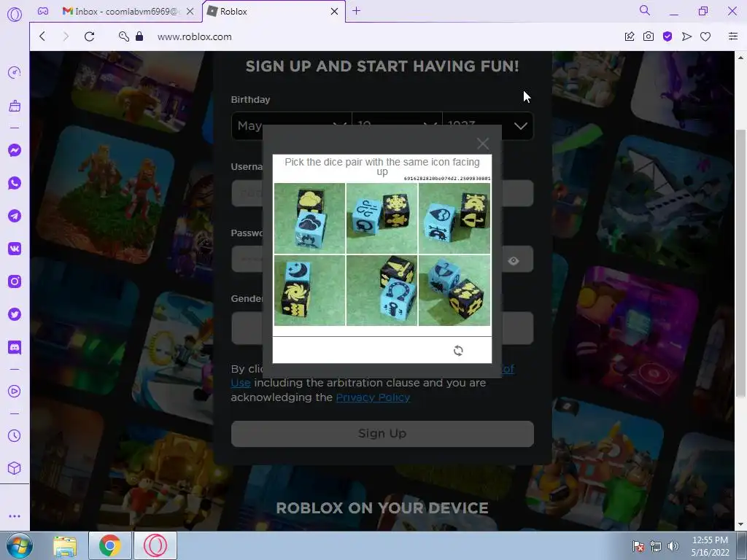747x560 pixels.
Task: Close the Roblox tab
Action: pos(334,12)
